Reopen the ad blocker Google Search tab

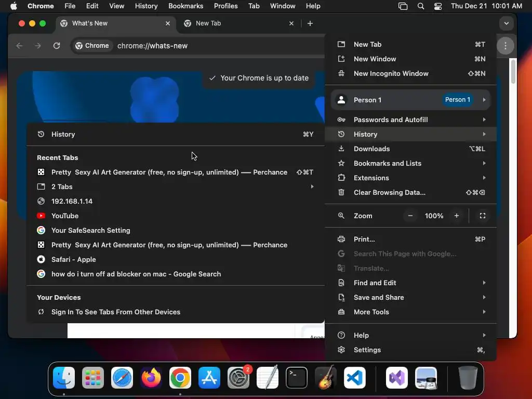(176, 274)
